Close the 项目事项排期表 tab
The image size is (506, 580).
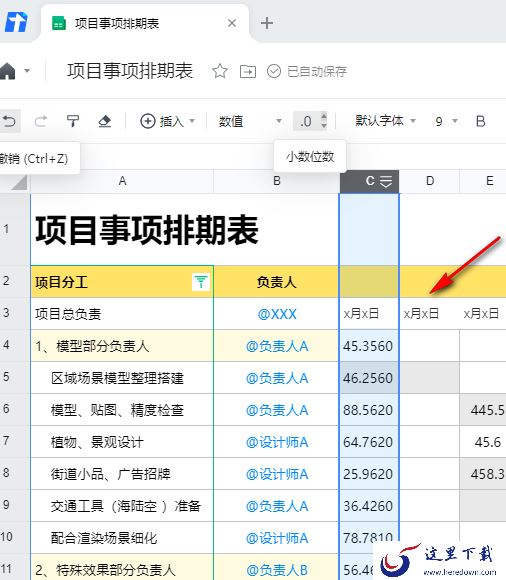232,23
